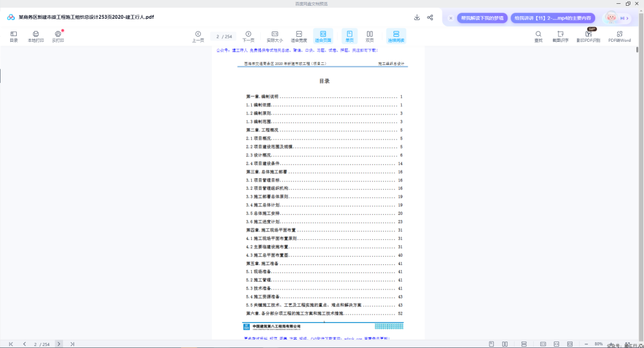This screenshot has width=644, height=348.
Task: Click the blue footer link at page bottom
Action: pos(317,338)
